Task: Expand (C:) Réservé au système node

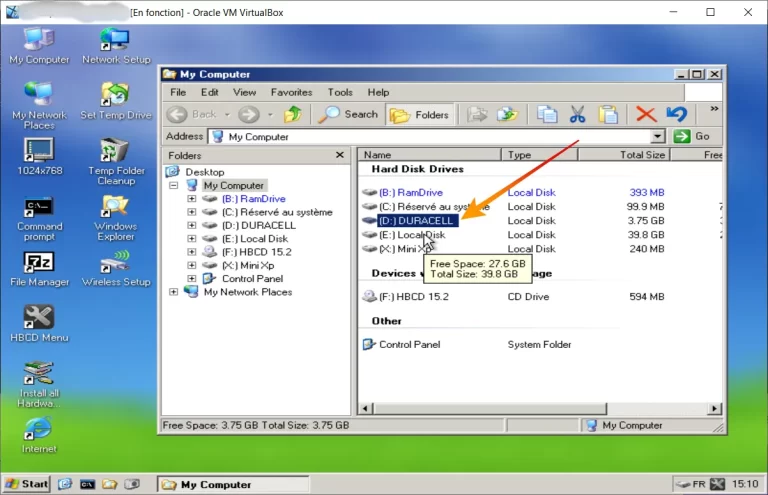Action: pyautogui.click(x=192, y=212)
